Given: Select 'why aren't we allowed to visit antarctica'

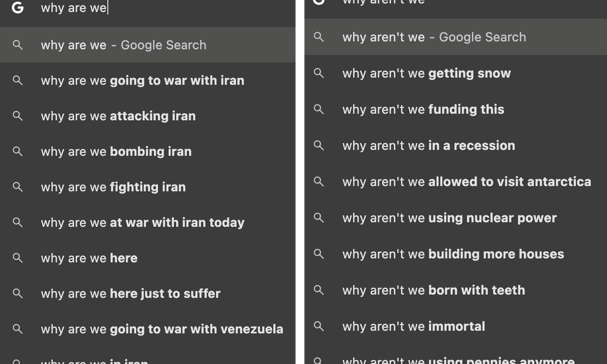Looking at the screenshot, I should click(466, 181).
